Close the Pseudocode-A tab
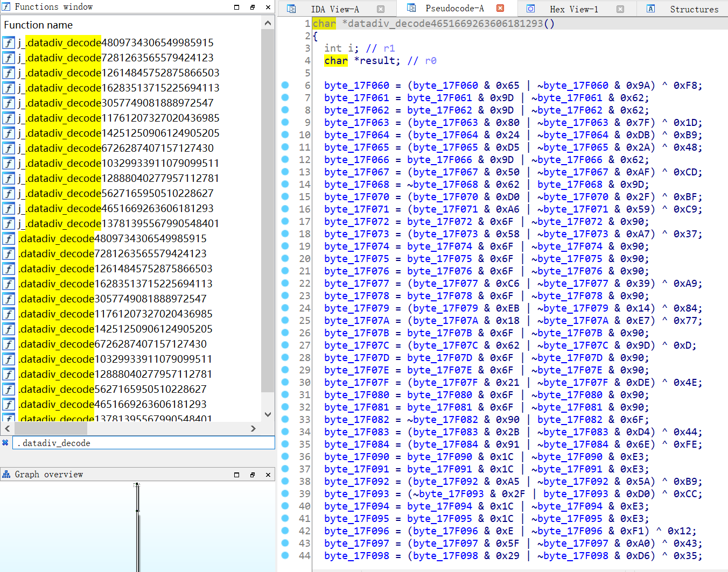728x572 pixels. coord(500,8)
